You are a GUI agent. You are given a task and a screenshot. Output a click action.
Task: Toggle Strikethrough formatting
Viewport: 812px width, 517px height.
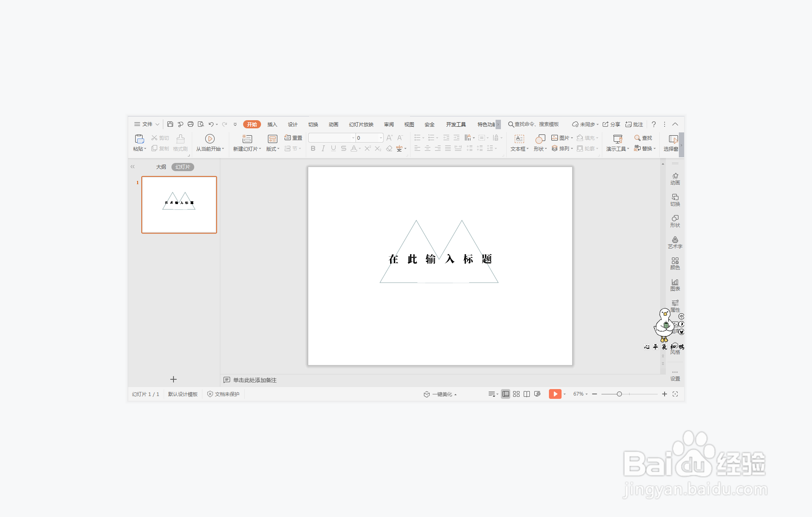[x=344, y=149]
